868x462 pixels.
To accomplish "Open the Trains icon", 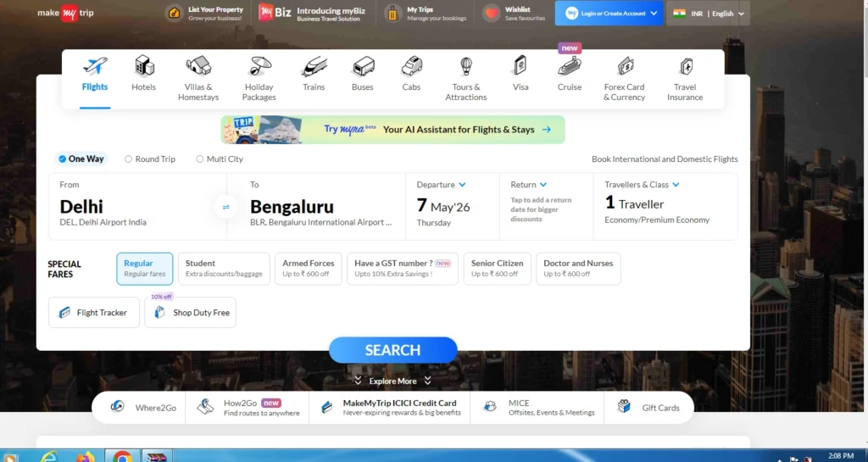I will point(314,67).
